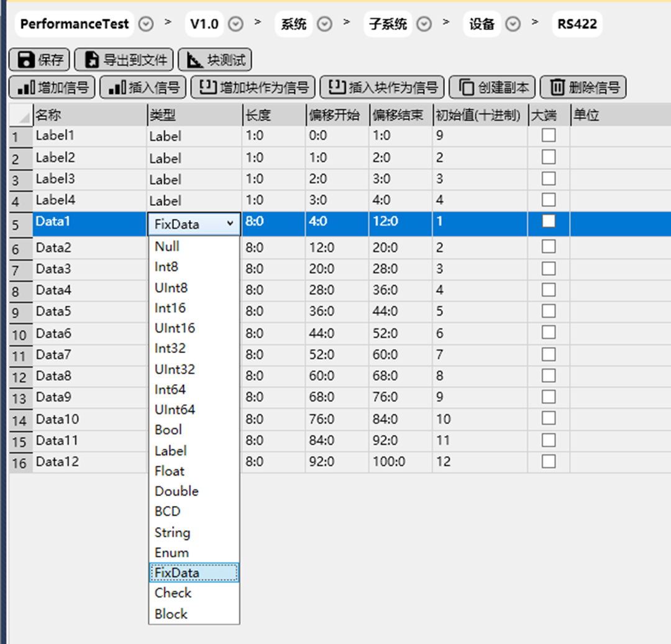Click the Insert block as signal button
This screenshot has width=671, height=644.
(382, 88)
